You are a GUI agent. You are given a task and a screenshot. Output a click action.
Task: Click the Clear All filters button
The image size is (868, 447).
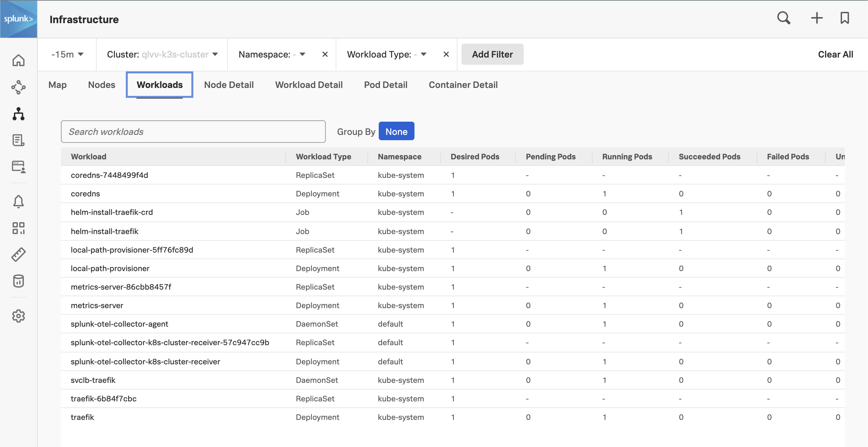click(x=835, y=54)
